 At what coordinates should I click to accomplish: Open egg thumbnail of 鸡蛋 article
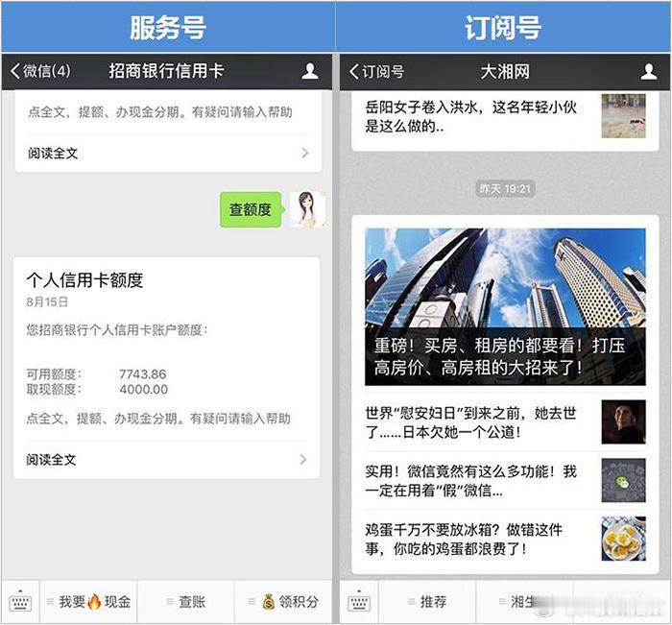pyautogui.click(x=624, y=539)
